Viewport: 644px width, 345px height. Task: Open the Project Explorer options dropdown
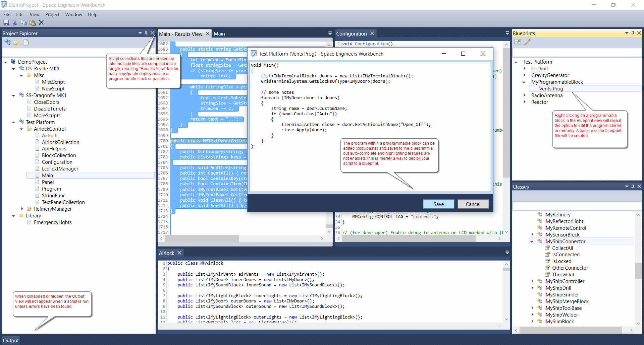[140, 33]
